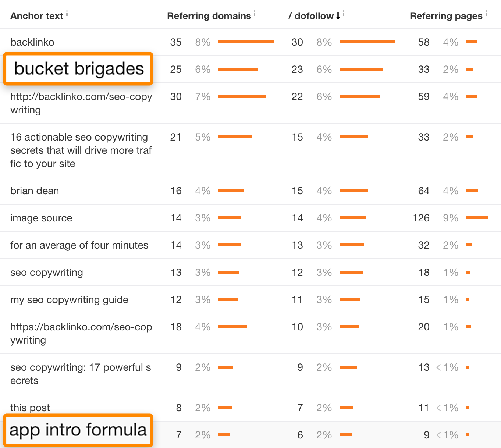
Task: Select the image source anchor row
Action: pos(41,218)
